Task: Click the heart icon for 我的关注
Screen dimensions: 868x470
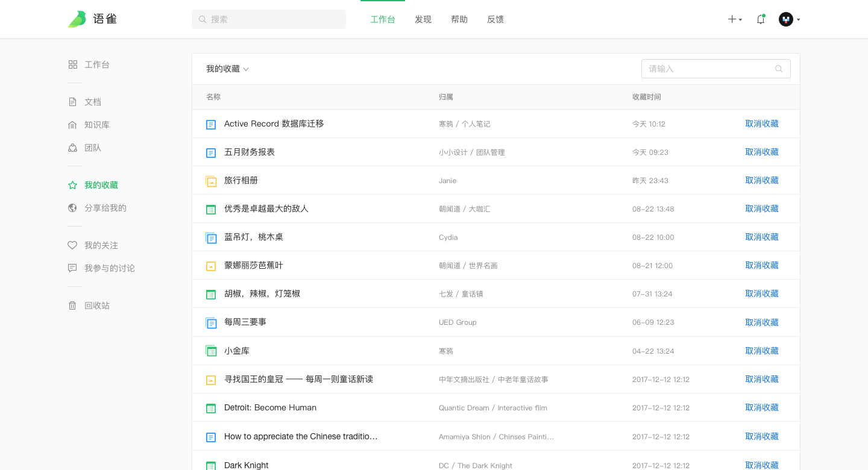Action: [72, 245]
